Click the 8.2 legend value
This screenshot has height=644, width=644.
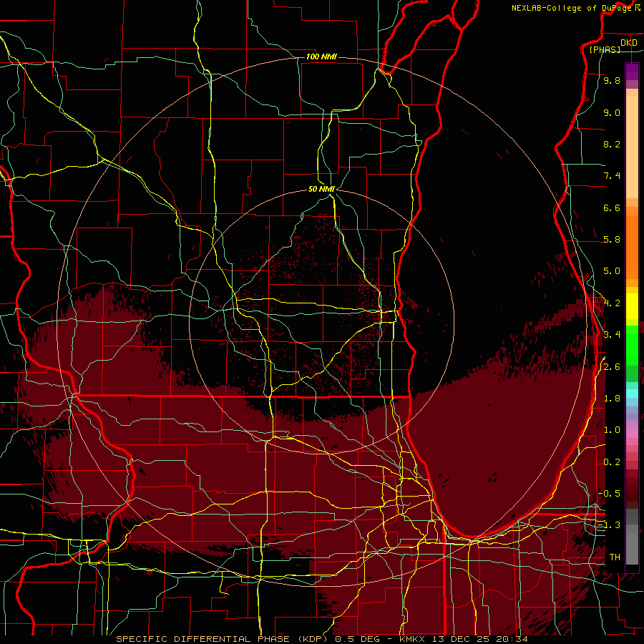[612, 144]
